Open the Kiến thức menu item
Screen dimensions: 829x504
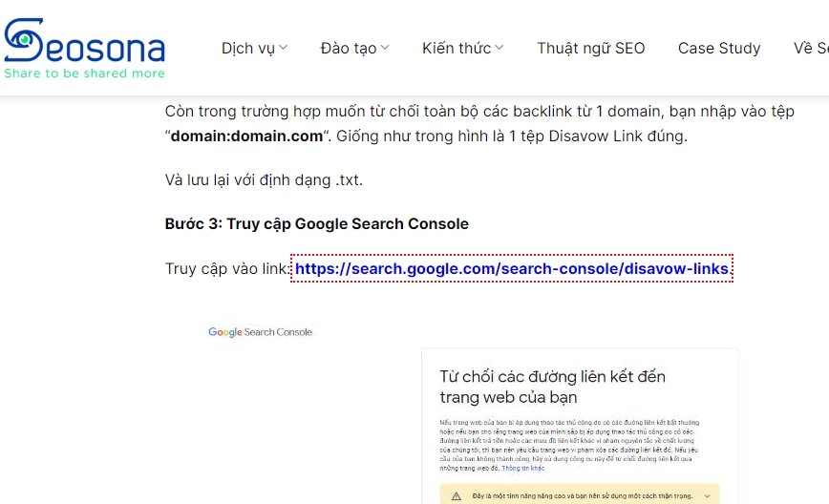457,48
